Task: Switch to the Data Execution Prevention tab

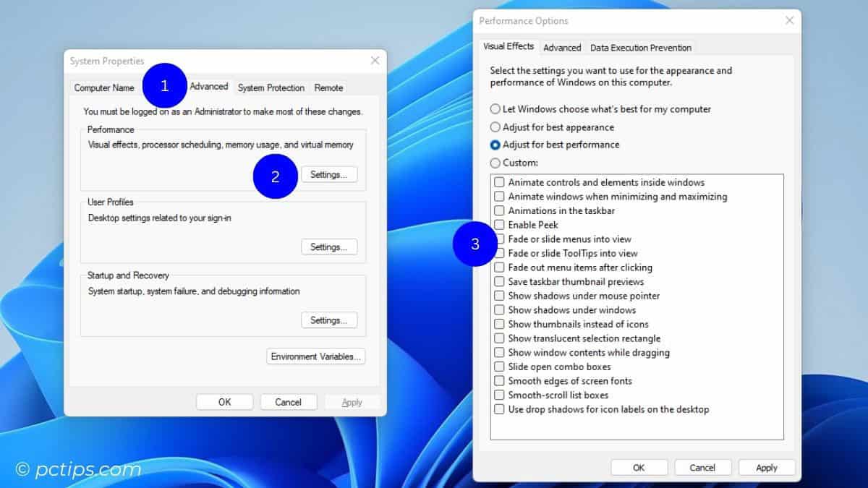Action: 640,47
